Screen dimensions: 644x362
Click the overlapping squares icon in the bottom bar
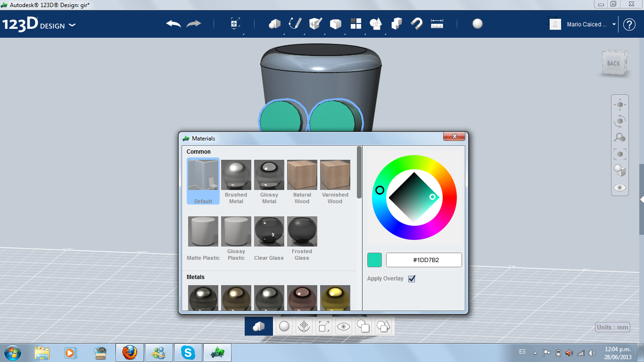click(363, 326)
